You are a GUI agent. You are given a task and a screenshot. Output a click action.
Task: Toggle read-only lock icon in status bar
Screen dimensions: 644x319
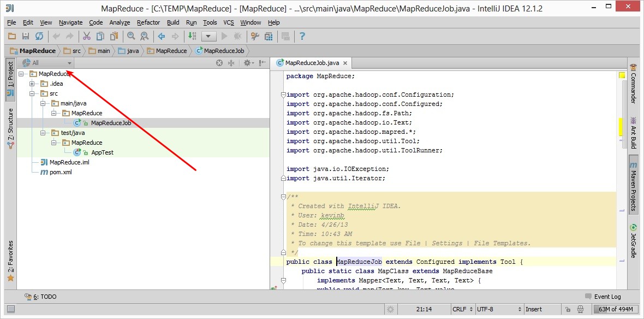pos(568,309)
